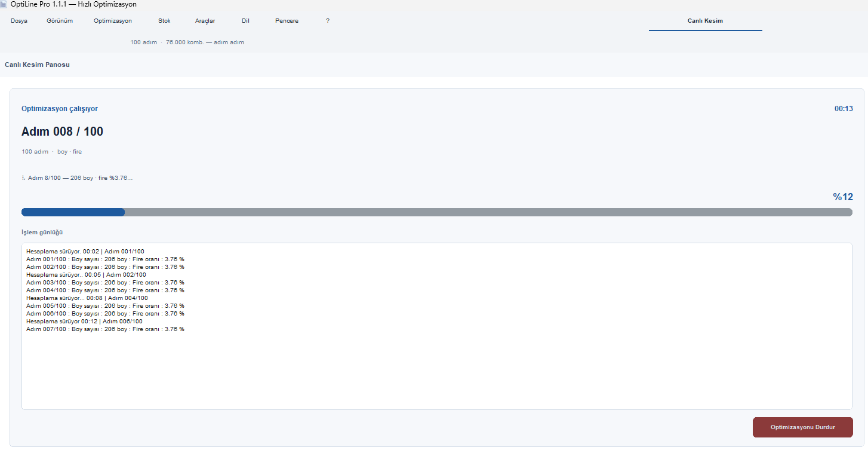Viewport: 868px width, 453px height.
Task: Select log line starting 'Adım 006/100 : Boy sayısı'
Action: [105, 314]
